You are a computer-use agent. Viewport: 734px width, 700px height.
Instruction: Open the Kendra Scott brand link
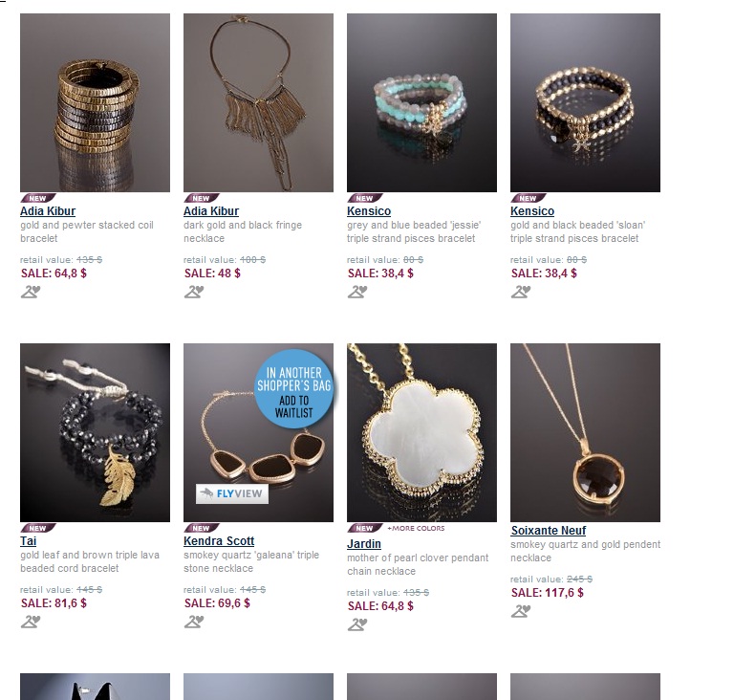[x=219, y=541]
